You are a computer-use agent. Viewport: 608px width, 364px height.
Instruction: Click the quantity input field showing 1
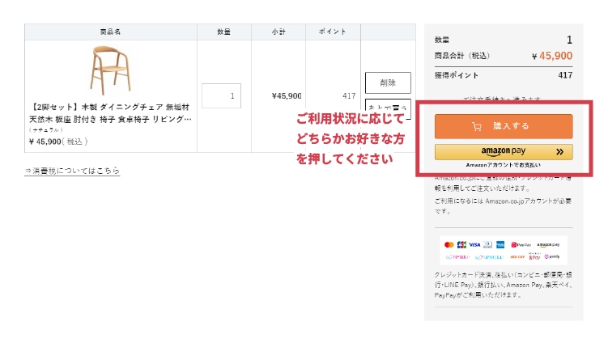(221, 95)
